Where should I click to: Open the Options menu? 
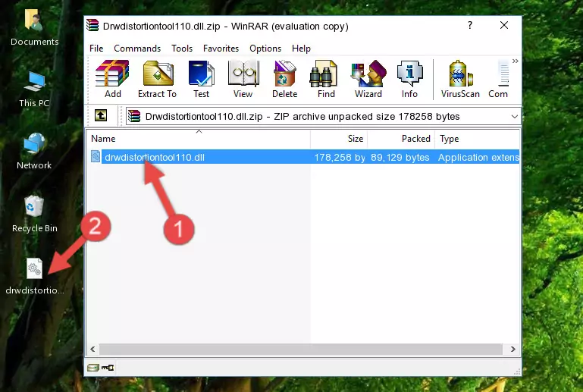click(x=265, y=49)
